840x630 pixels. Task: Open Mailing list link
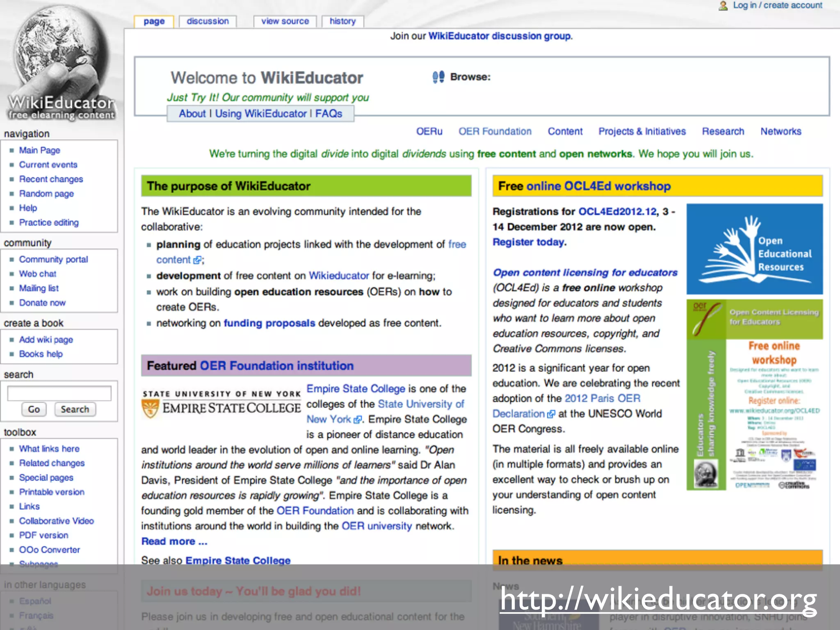point(39,288)
